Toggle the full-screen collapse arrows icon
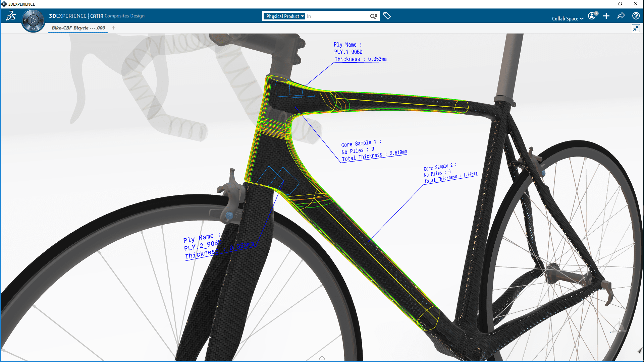 [636, 28]
